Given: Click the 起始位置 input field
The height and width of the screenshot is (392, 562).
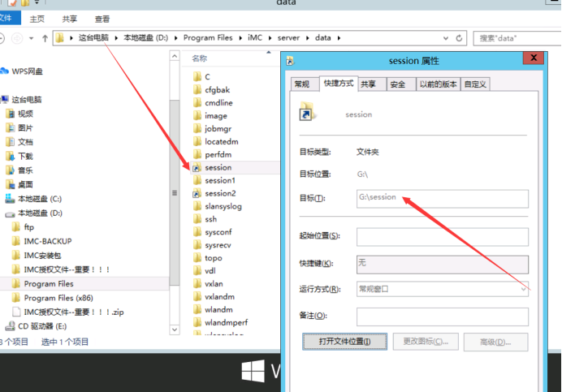Looking at the screenshot, I should point(443,237).
